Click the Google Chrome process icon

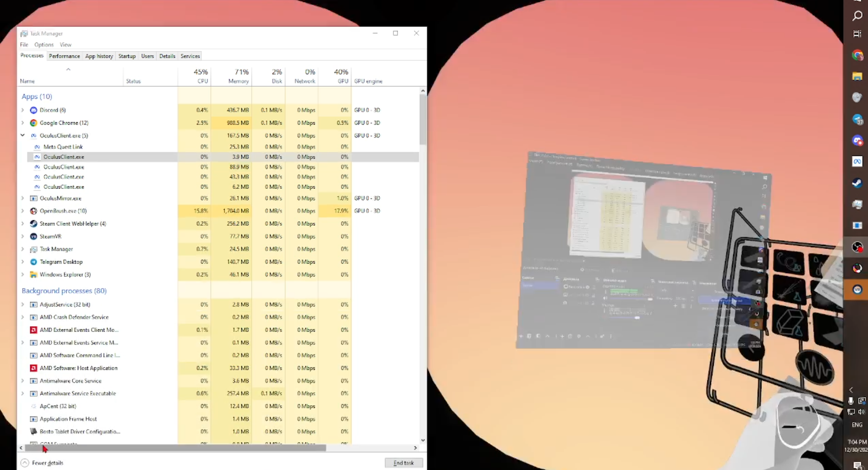tap(33, 123)
